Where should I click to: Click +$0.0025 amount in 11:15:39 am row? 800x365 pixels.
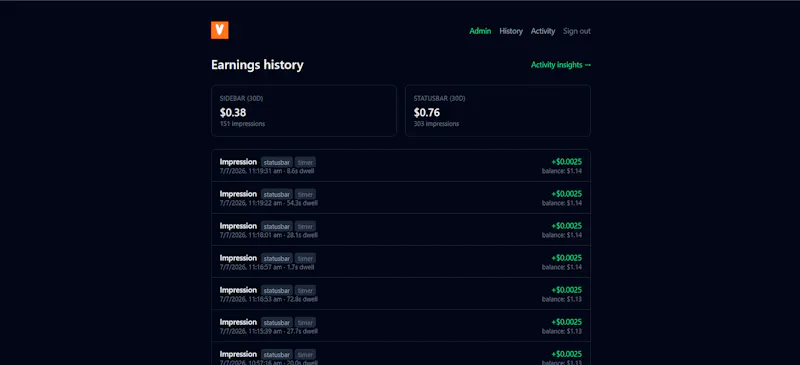[566, 322]
